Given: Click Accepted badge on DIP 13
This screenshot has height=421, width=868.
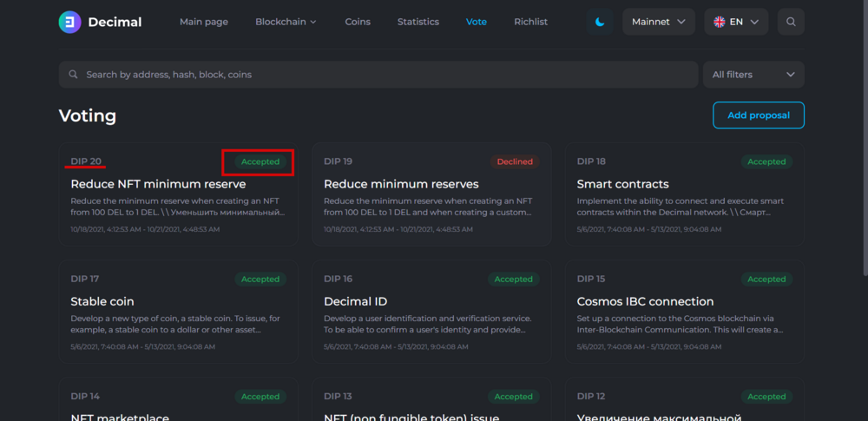Looking at the screenshot, I should pyautogui.click(x=514, y=397).
